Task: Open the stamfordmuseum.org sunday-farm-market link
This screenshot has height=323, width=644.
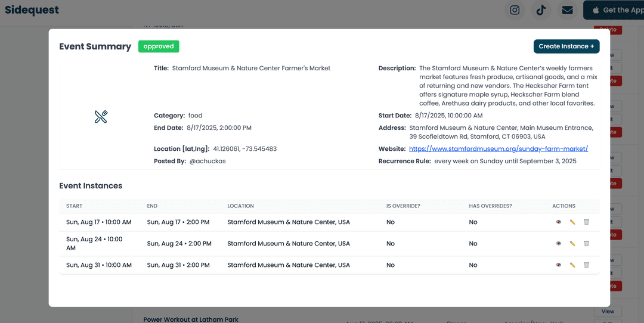Action: 499,148
